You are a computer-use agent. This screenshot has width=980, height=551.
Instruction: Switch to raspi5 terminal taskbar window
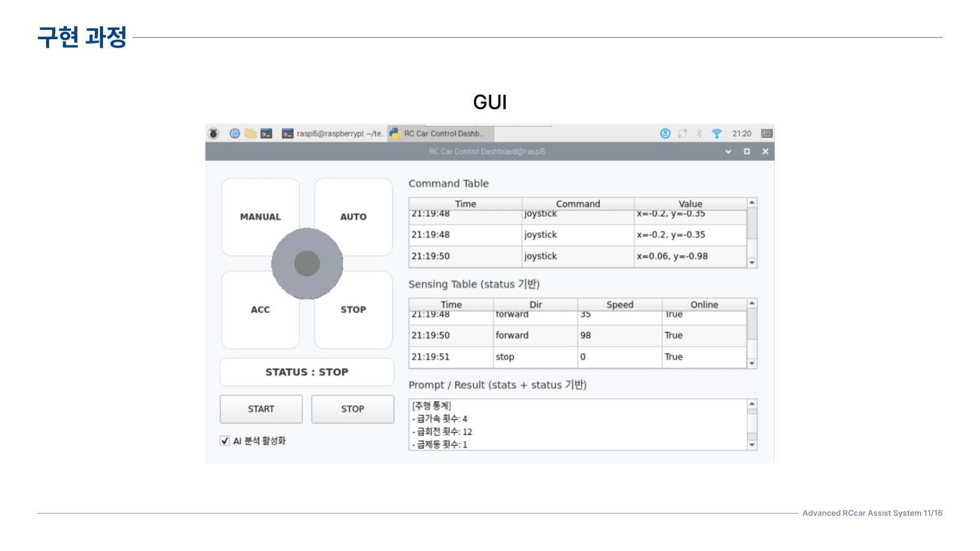click(x=333, y=133)
